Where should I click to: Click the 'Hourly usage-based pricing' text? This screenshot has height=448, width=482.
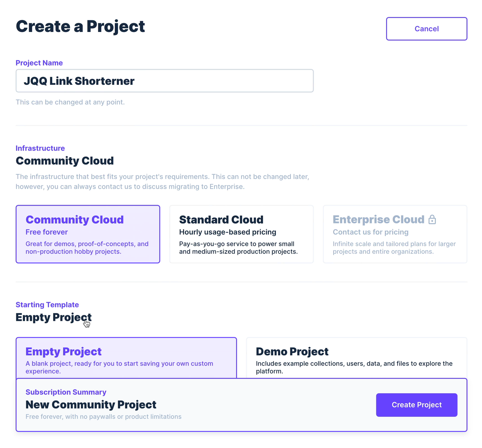click(228, 232)
